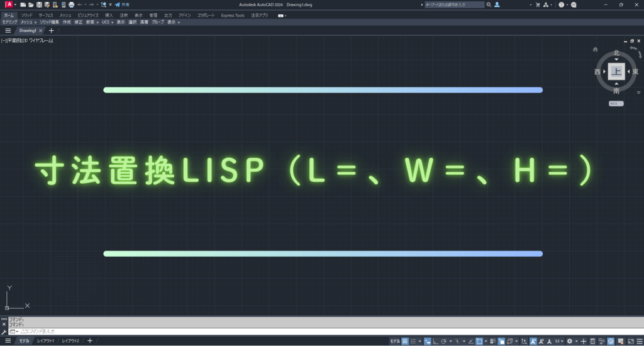This screenshot has height=346, width=644.
Task: Open the AutoCAD application menu button
Action: click(9, 4)
